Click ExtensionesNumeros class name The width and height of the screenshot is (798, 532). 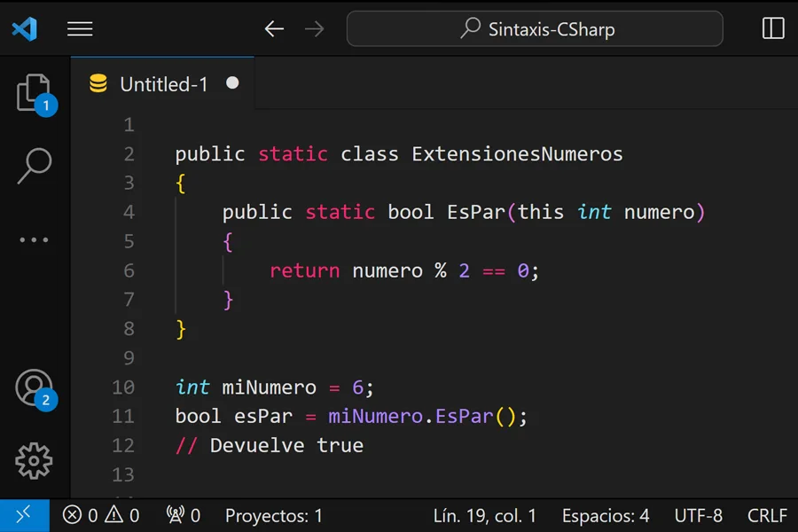(x=517, y=153)
